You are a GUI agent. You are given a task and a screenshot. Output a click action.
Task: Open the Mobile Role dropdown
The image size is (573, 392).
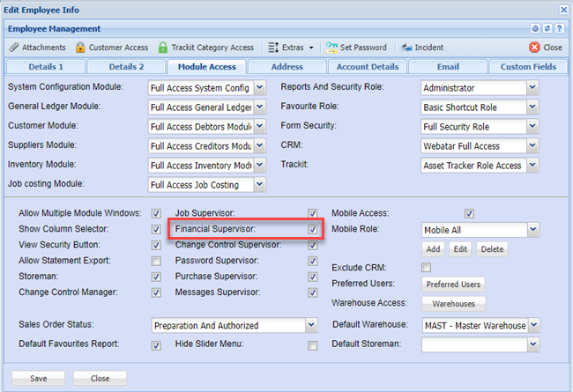(x=532, y=230)
